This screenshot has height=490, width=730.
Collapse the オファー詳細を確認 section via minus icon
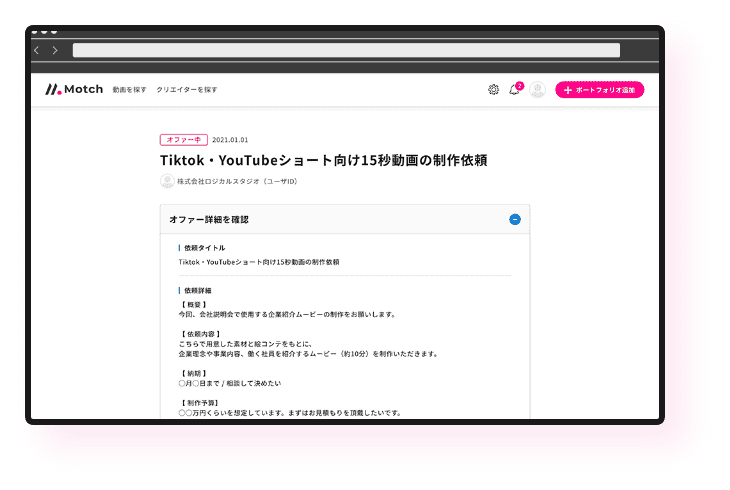tap(515, 219)
